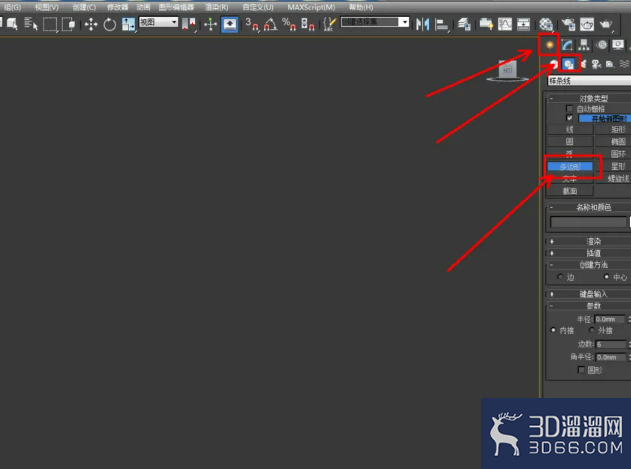Choose the Rectangular Selection Region tool
The width and height of the screenshot is (631, 469).
(50, 25)
